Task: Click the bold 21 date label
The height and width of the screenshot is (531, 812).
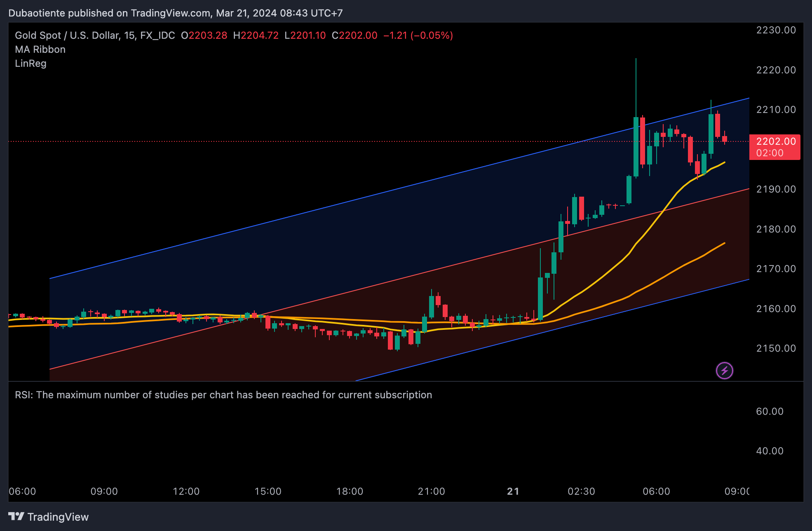Action: [x=513, y=491]
